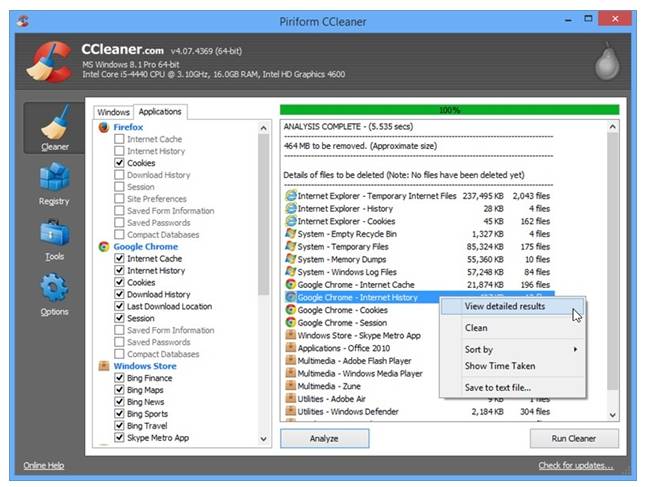
Task: Click Internet Explorer Temporary Internet Files icon
Action: (291, 196)
